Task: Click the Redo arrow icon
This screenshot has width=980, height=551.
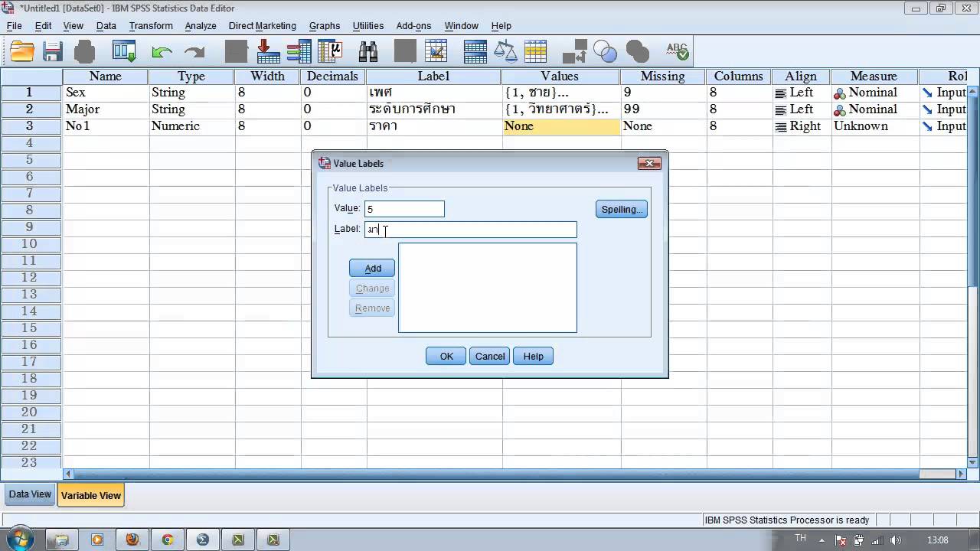Action: tap(194, 52)
